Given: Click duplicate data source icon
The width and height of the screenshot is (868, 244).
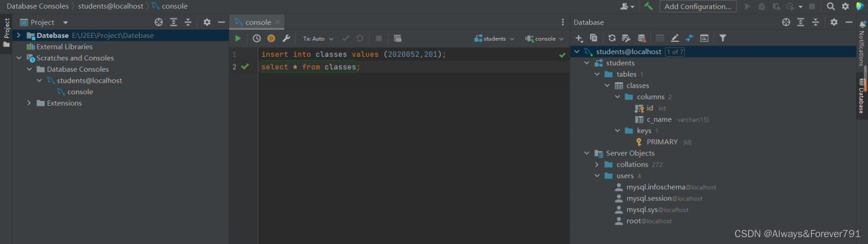Looking at the screenshot, I should pos(593,39).
